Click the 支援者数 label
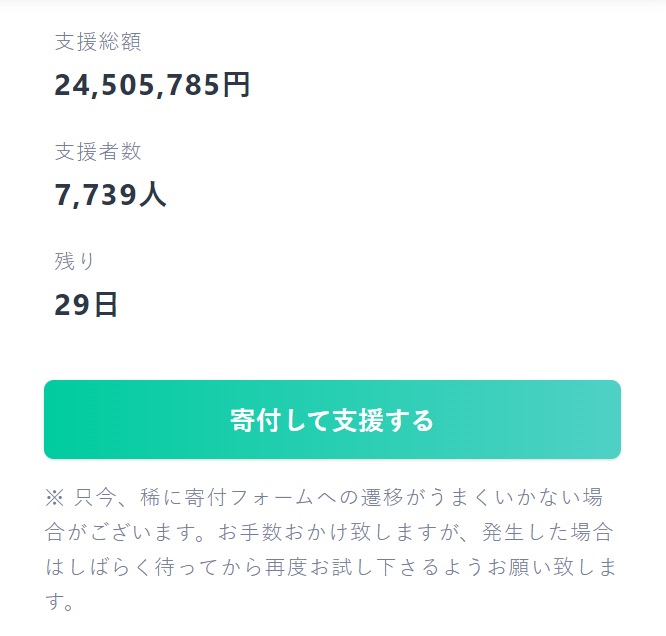The image size is (666, 636). [x=98, y=152]
